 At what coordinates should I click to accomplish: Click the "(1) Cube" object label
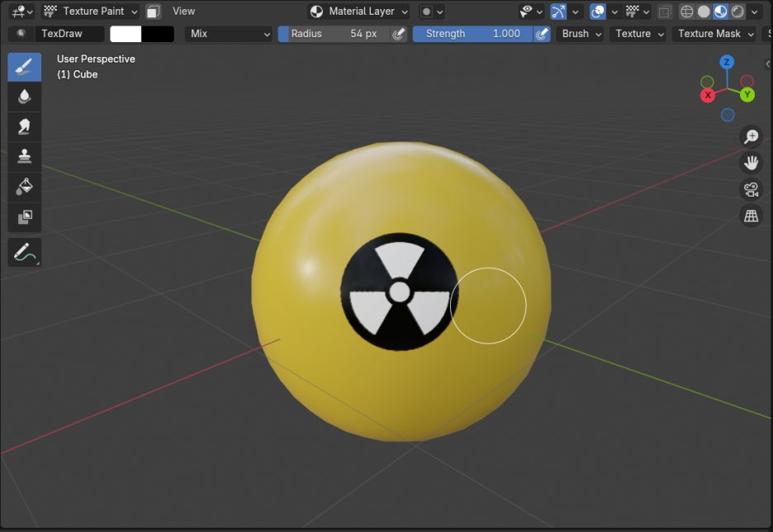click(x=78, y=74)
